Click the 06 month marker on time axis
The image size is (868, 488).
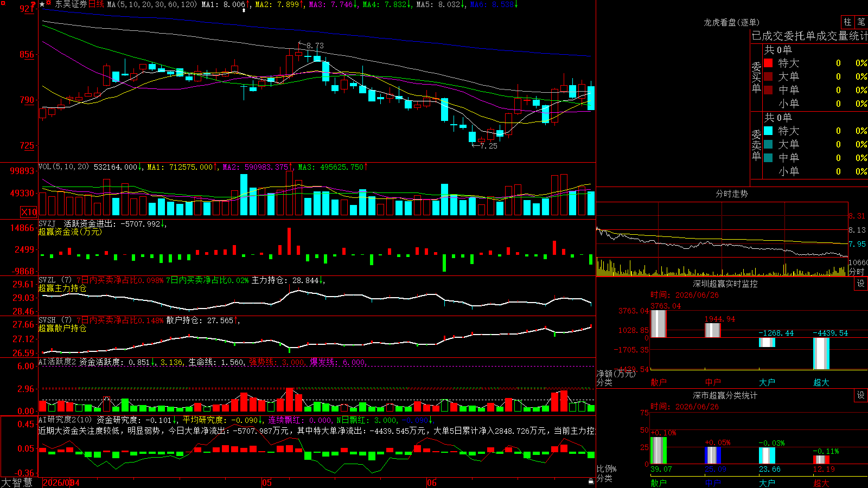click(x=431, y=483)
